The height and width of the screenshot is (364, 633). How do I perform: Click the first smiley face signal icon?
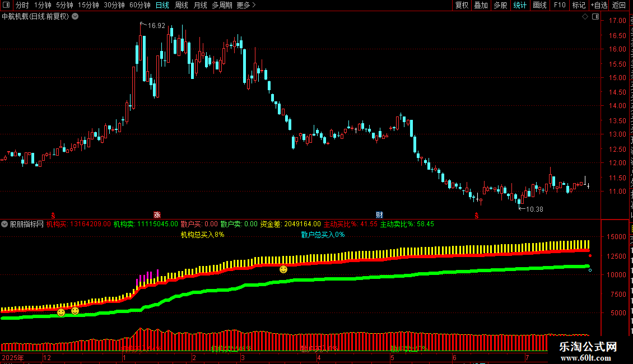[x=61, y=312]
